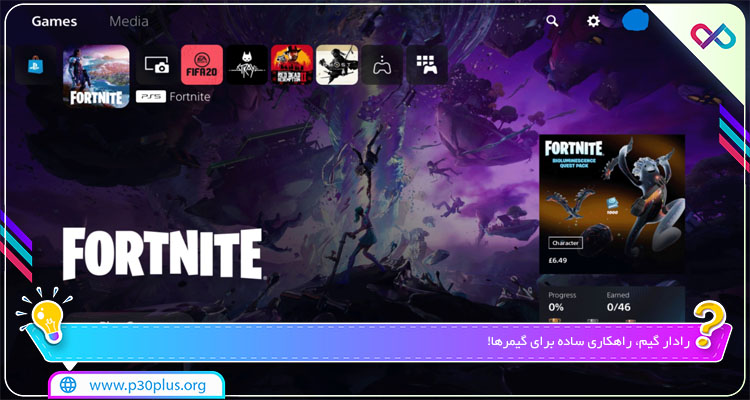Image resolution: width=750 pixels, height=400 pixels.
Task: Click the Earned 0/46 trophy value
Action: [618, 307]
